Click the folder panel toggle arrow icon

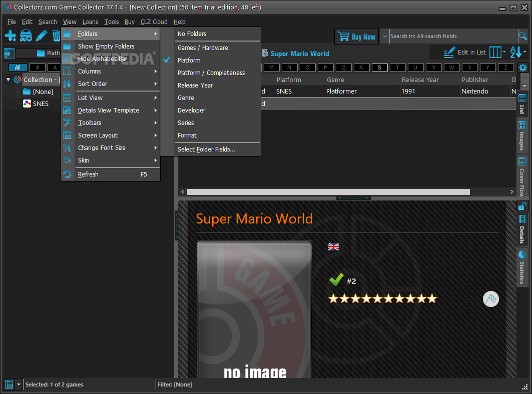[x=9, y=53]
